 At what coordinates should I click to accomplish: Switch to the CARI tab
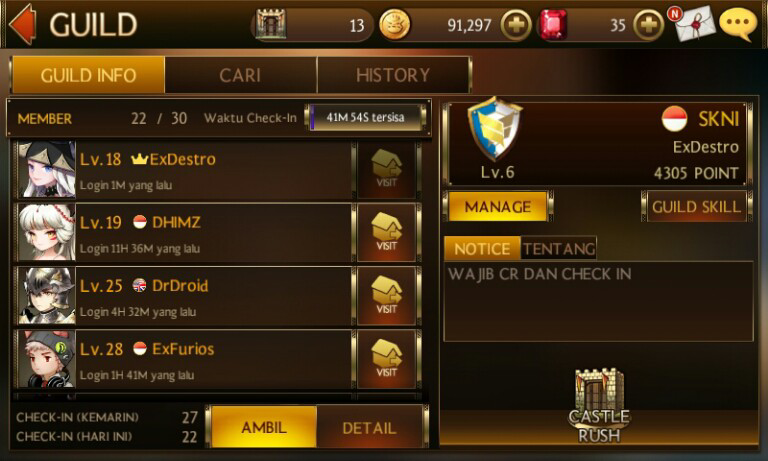[240, 75]
